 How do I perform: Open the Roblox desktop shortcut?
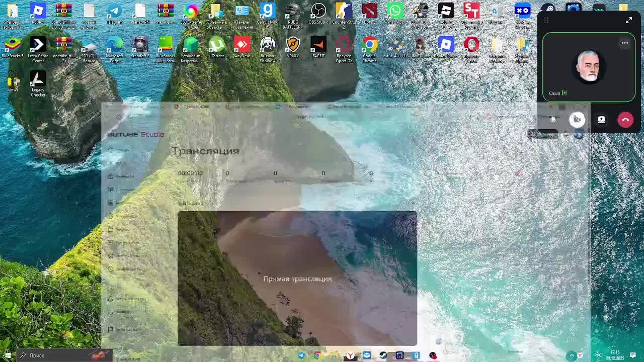pos(38,14)
